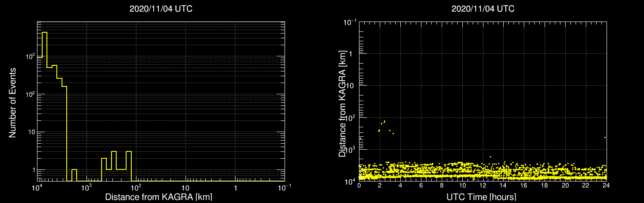Click hour tick label "4" on UTC time axis
Image resolution: width=644 pixels, height=203 pixels.
tap(400, 186)
